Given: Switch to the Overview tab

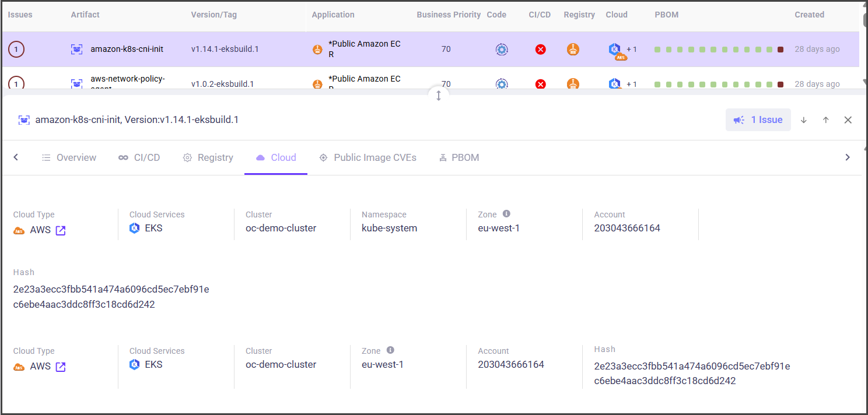Looking at the screenshot, I should pos(69,157).
